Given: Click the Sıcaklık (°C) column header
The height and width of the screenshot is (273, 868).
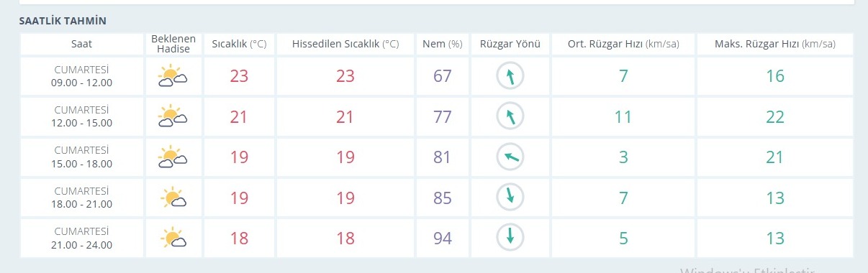Looking at the screenshot, I should pos(239,44).
